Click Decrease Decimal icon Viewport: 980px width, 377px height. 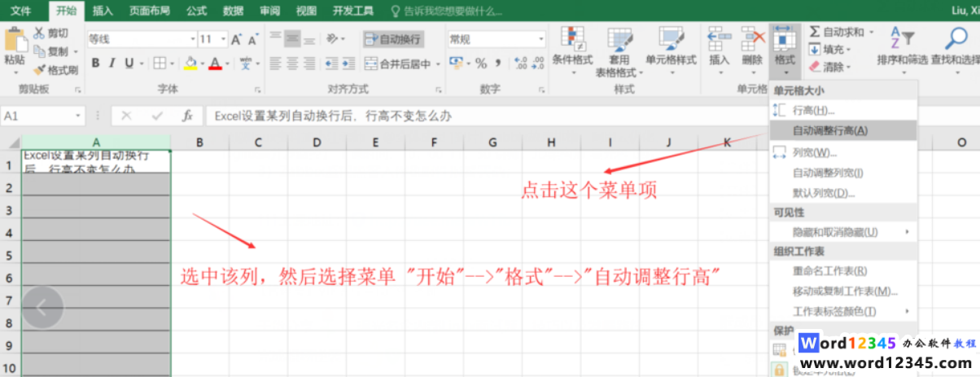point(538,63)
